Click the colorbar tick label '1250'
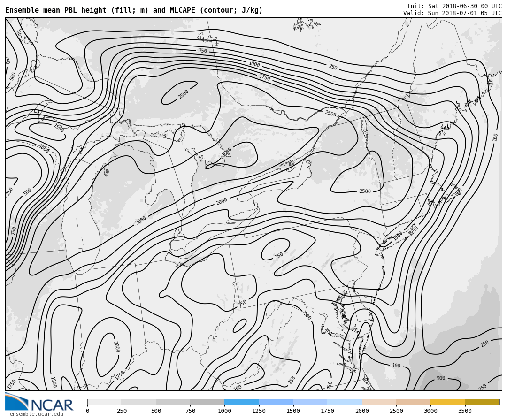This screenshot has height=420, width=507. tap(259, 411)
